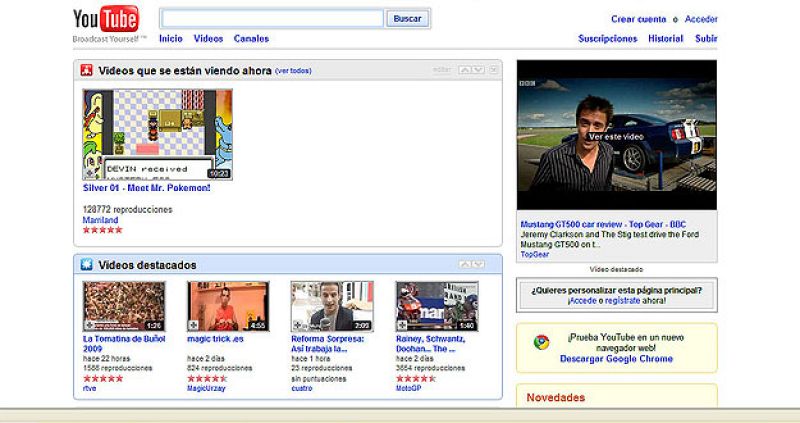Click into the YouTube search text field

tap(272, 19)
